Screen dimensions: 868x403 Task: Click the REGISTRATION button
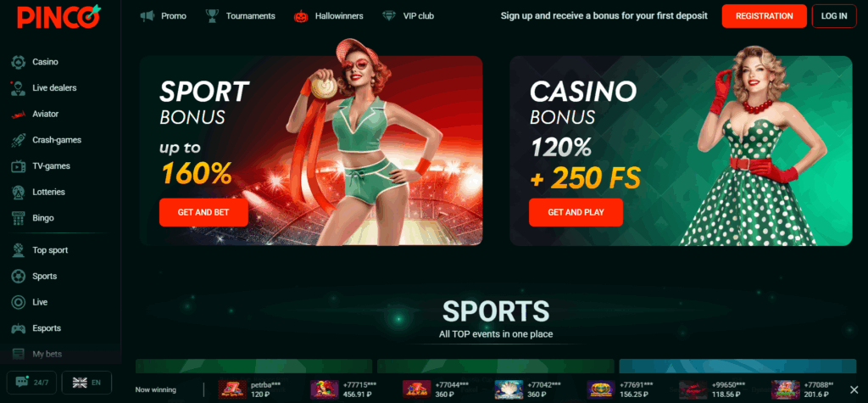(764, 16)
